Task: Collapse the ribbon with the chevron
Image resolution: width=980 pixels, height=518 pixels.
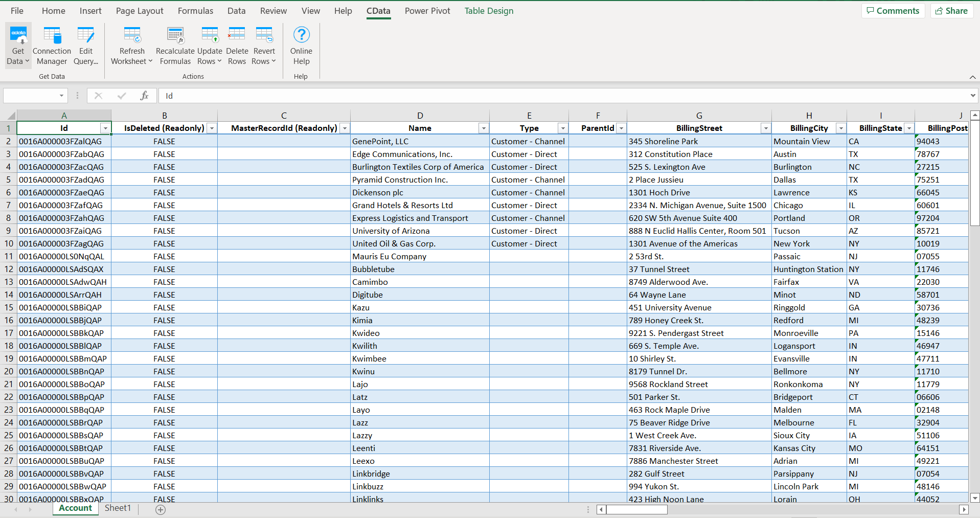Action: tap(972, 77)
